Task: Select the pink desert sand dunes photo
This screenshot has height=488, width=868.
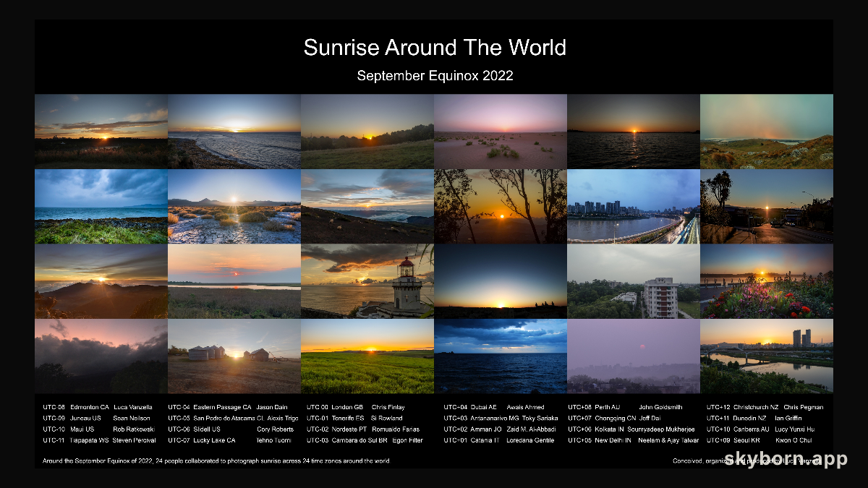Action: (x=501, y=131)
